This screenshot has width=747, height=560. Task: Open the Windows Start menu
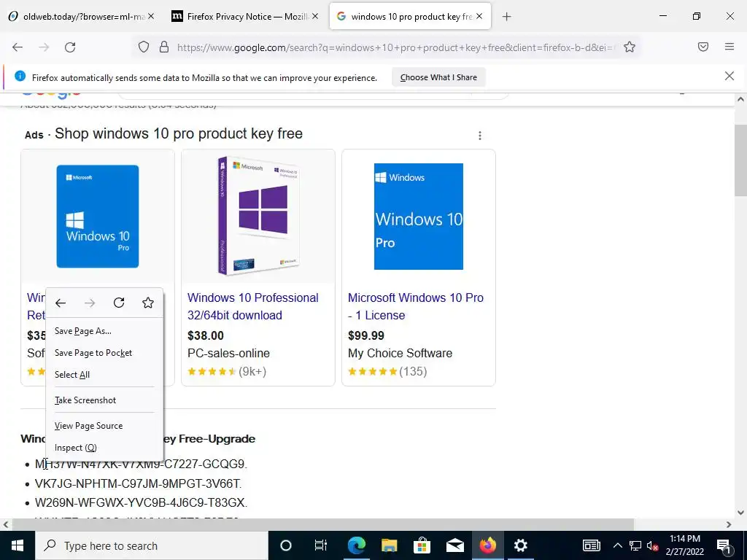pos(18,545)
